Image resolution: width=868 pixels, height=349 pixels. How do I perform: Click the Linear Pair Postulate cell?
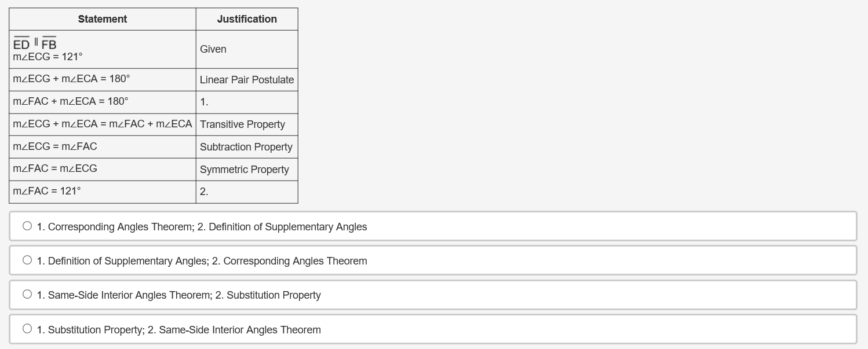246,79
